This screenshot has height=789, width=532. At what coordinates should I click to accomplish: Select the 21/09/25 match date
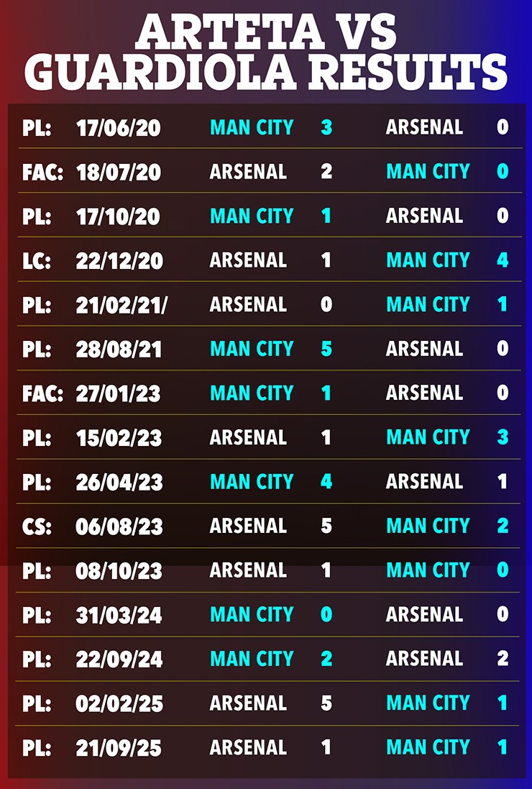point(119,748)
